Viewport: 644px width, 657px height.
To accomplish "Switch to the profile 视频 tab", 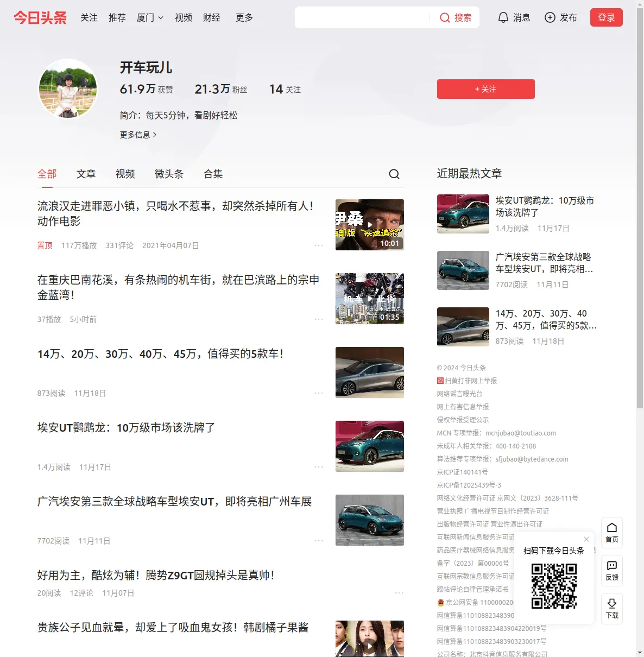I will point(125,174).
